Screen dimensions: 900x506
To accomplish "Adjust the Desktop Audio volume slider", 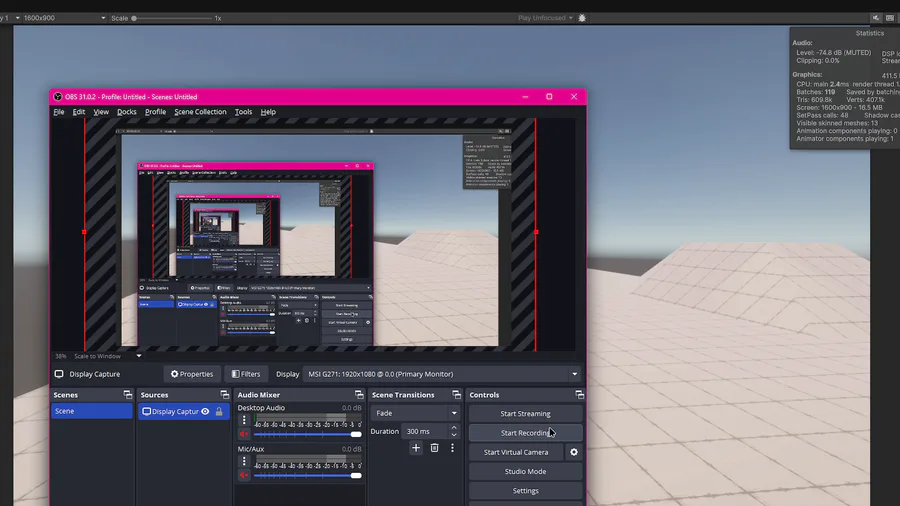I will [307, 434].
